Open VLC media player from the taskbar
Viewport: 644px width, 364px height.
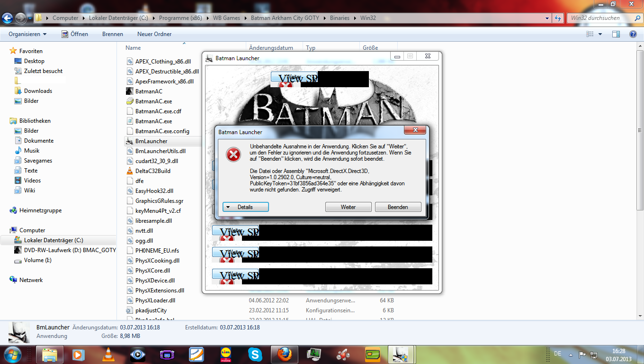[x=108, y=354]
